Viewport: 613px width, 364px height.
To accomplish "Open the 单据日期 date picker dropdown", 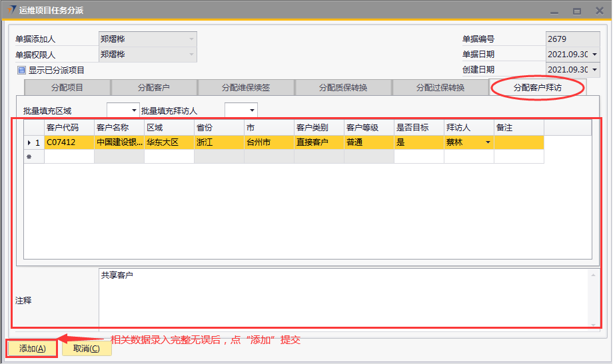I will 594,55.
